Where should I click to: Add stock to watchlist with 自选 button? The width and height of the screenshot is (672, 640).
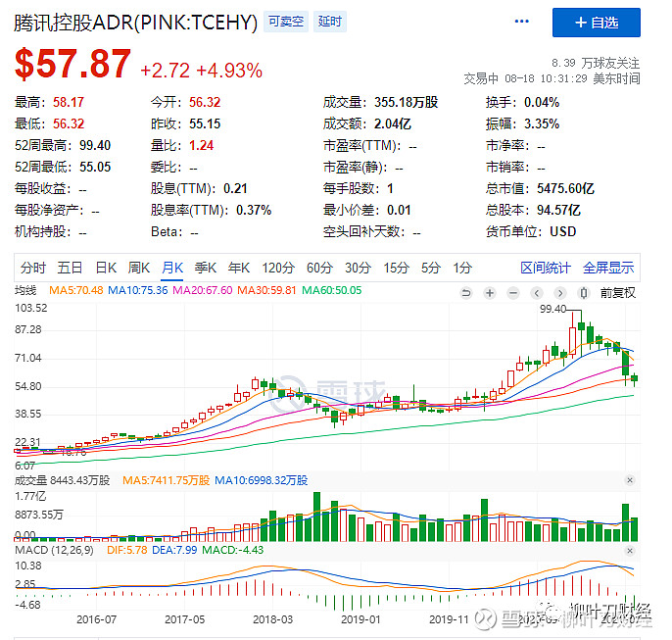pos(597,23)
